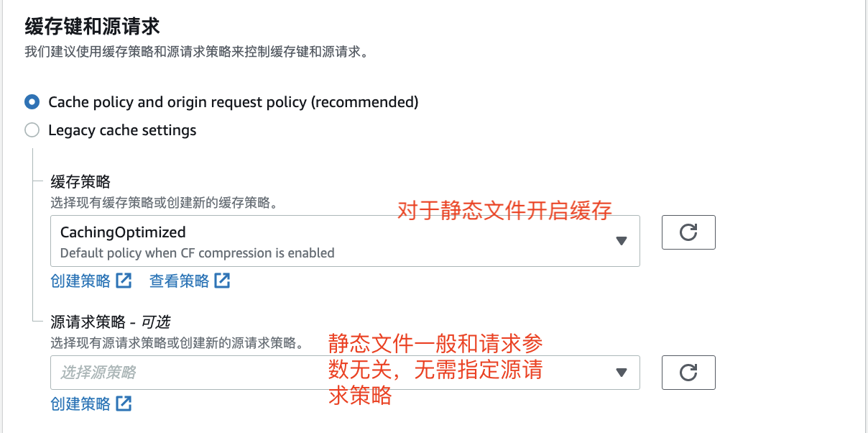The image size is (868, 433).
Task: Click the dropdown arrow on CachingOptimized selector
Action: [622, 240]
